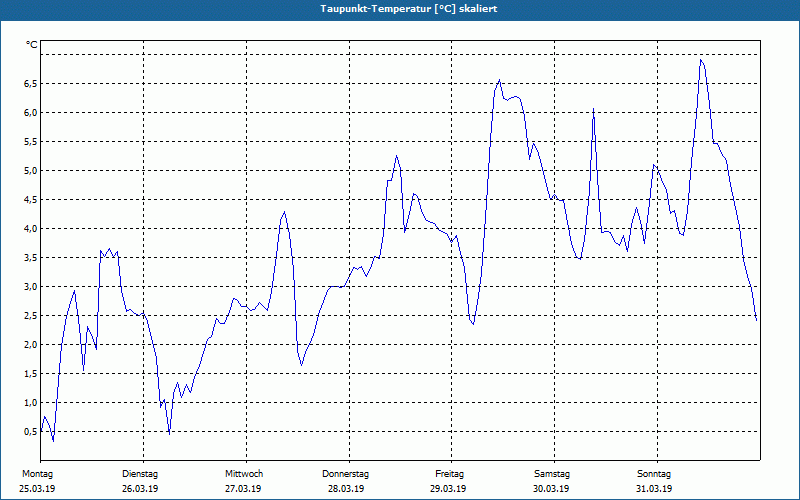Click the 5,0 y-axis label
This screenshot has height=500, width=800.
tap(31, 171)
